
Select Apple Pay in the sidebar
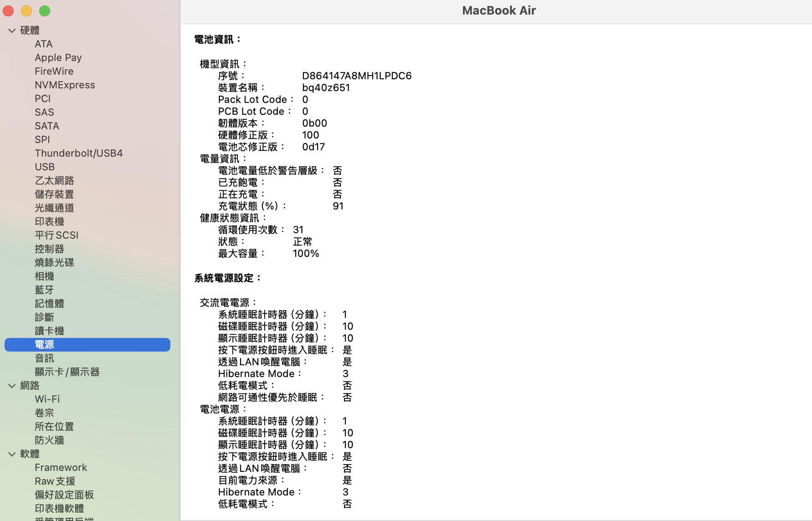tap(58, 58)
